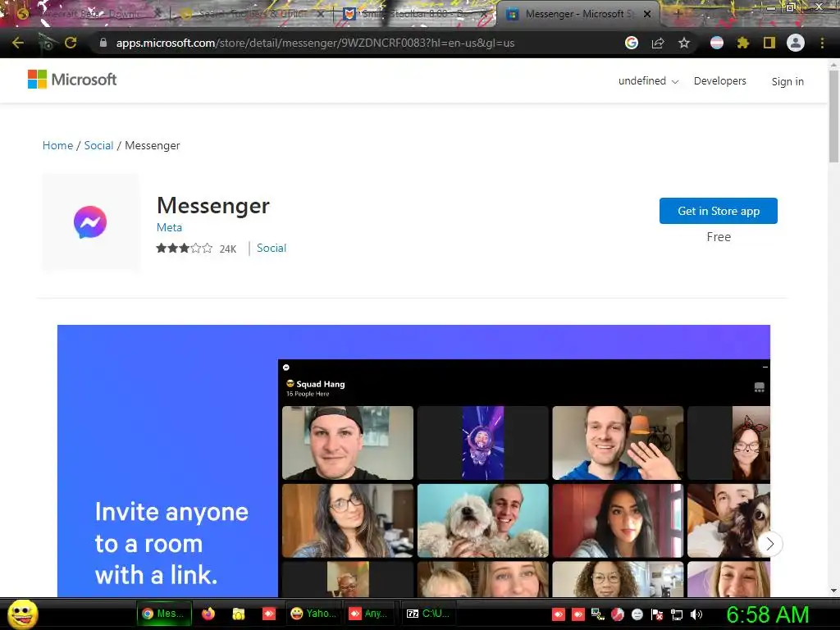Click the 6:58 AM taskbar clock
Screen dimensions: 840x630
pos(767,614)
